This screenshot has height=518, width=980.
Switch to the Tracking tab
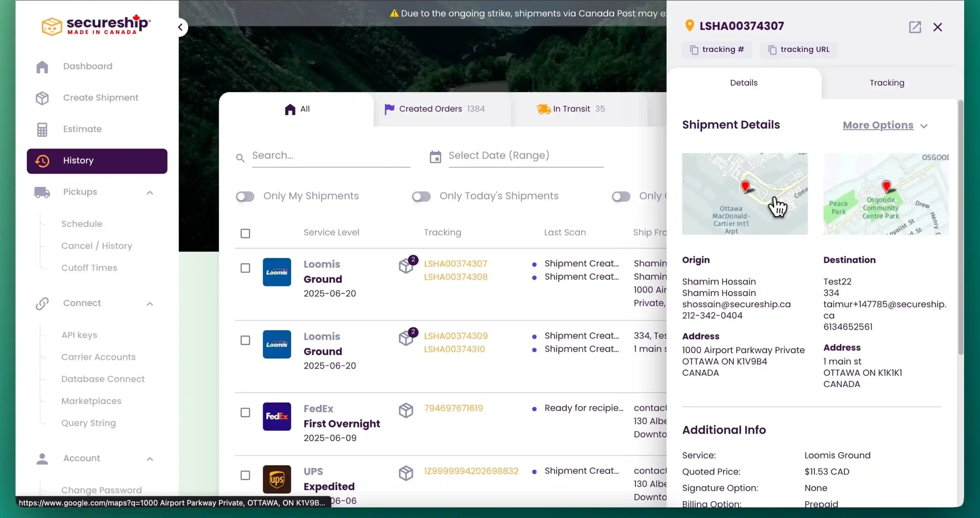[x=886, y=83]
